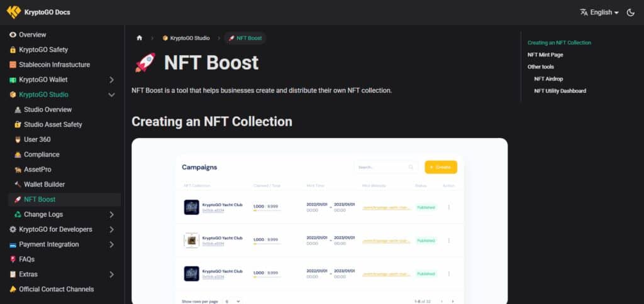Screen dimensions: 644x304
Task: Open AssetPro page in sidebar
Action: 37,170
